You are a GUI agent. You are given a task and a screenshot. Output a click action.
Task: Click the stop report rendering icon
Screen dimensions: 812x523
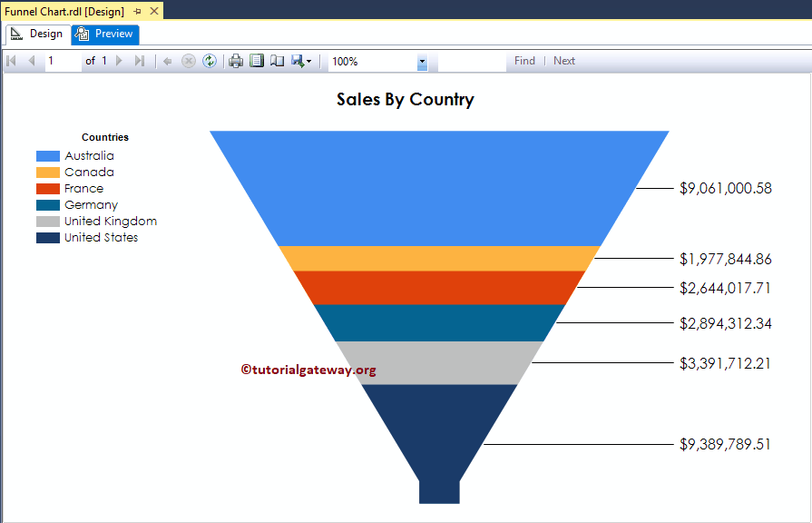click(189, 60)
